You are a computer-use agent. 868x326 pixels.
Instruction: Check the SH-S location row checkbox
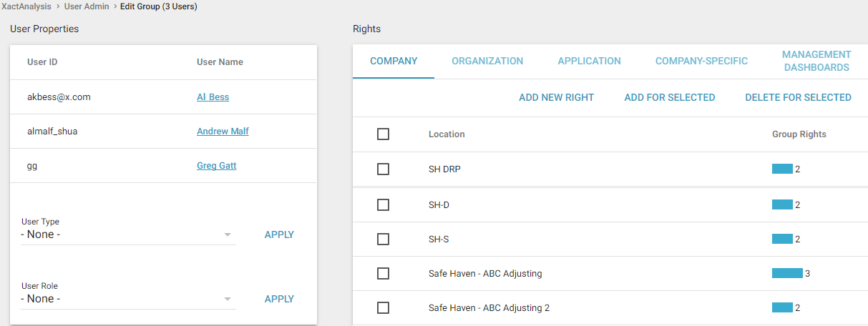click(383, 239)
